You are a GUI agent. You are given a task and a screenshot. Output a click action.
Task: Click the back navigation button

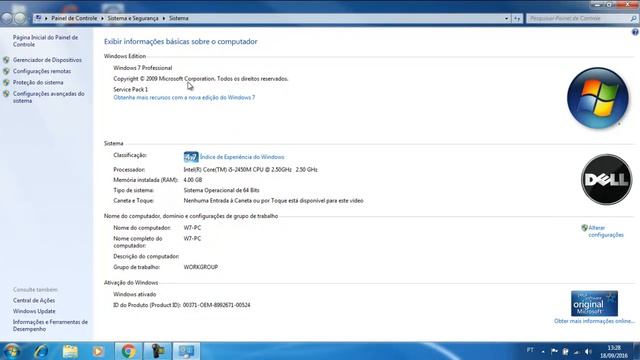click(7, 18)
